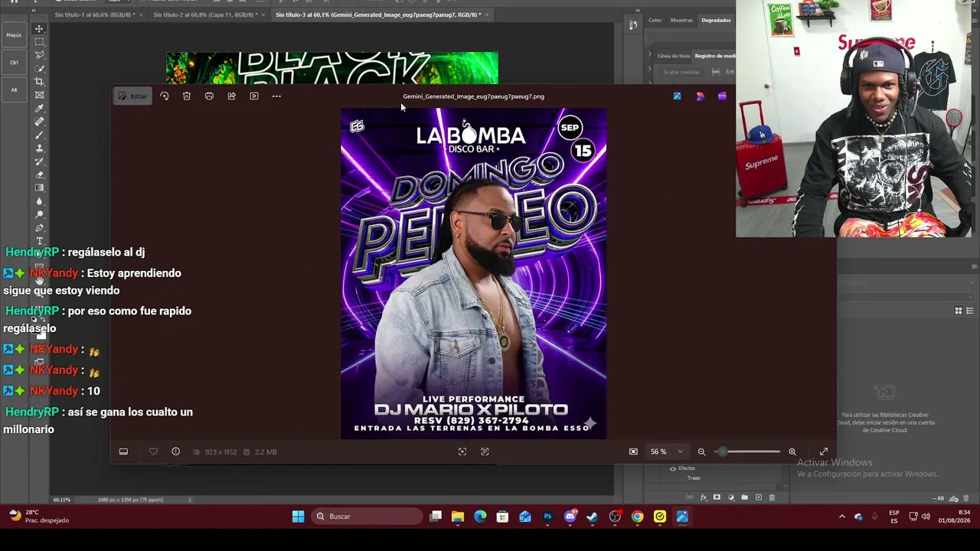Select the History Brush tool
The width and height of the screenshot is (980, 551).
pos(39,161)
